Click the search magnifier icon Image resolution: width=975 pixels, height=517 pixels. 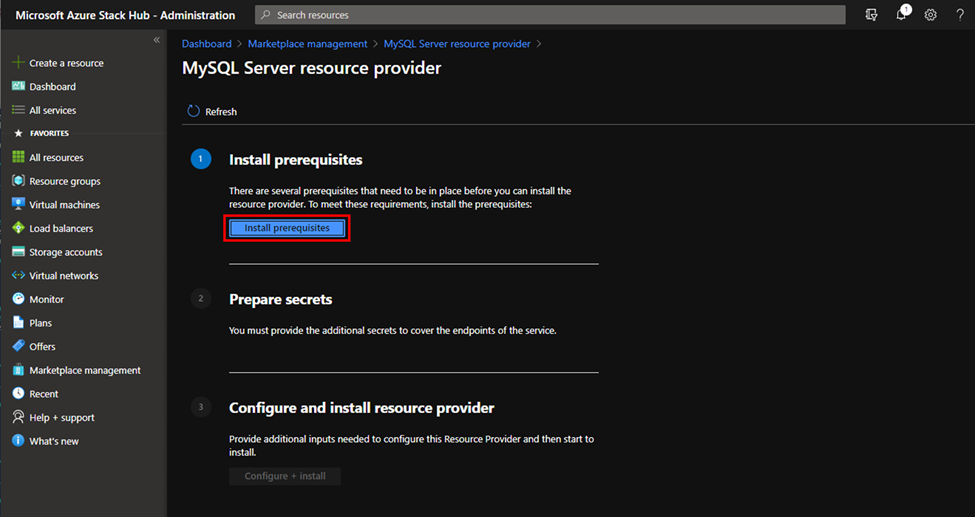(x=266, y=15)
